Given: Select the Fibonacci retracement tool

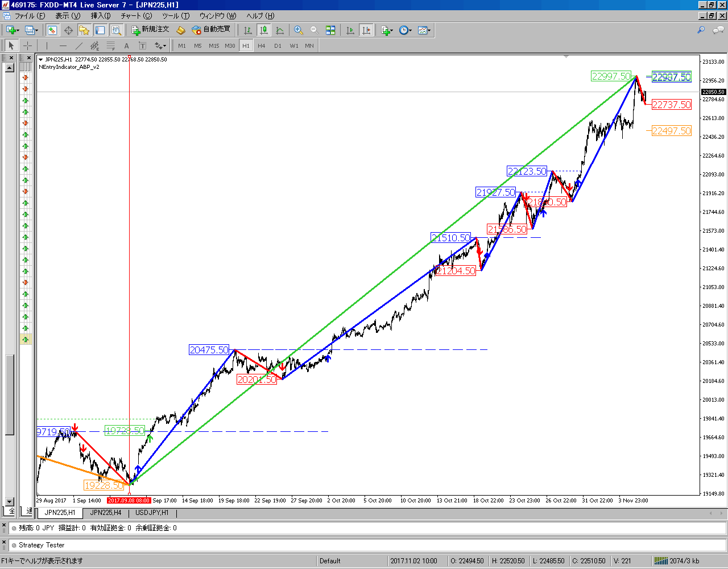Looking at the screenshot, I should (x=110, y=46).
